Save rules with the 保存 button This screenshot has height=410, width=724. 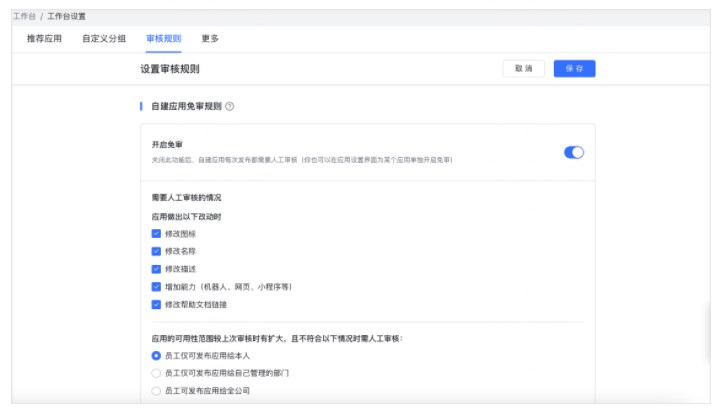(574, 69)
